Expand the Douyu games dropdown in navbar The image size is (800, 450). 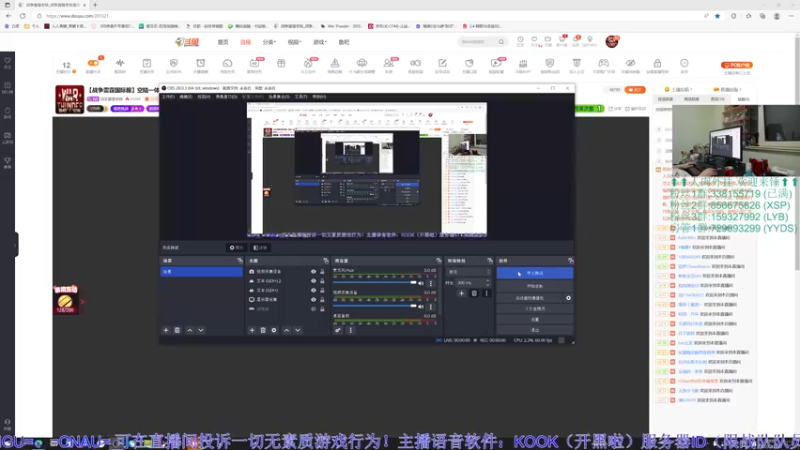coord(320,42)
